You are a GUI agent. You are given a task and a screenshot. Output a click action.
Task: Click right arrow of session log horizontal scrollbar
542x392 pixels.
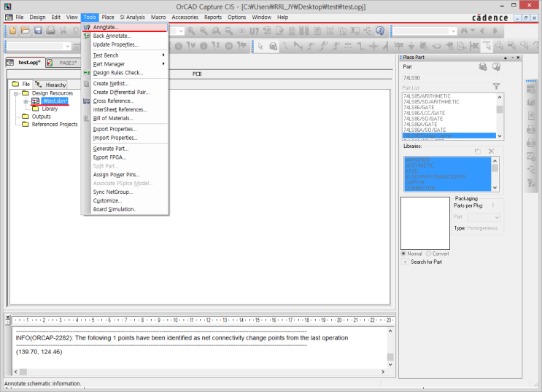pos(383,372)
